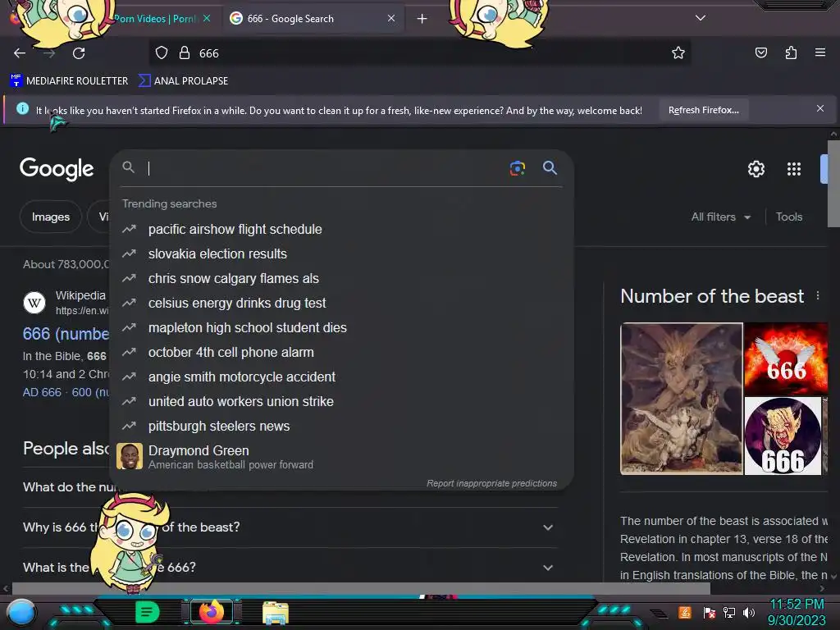Open the fiery 666 image thumbnail
Image resolution: width=840 pixels, height=630 pixels.
point(786,359)
